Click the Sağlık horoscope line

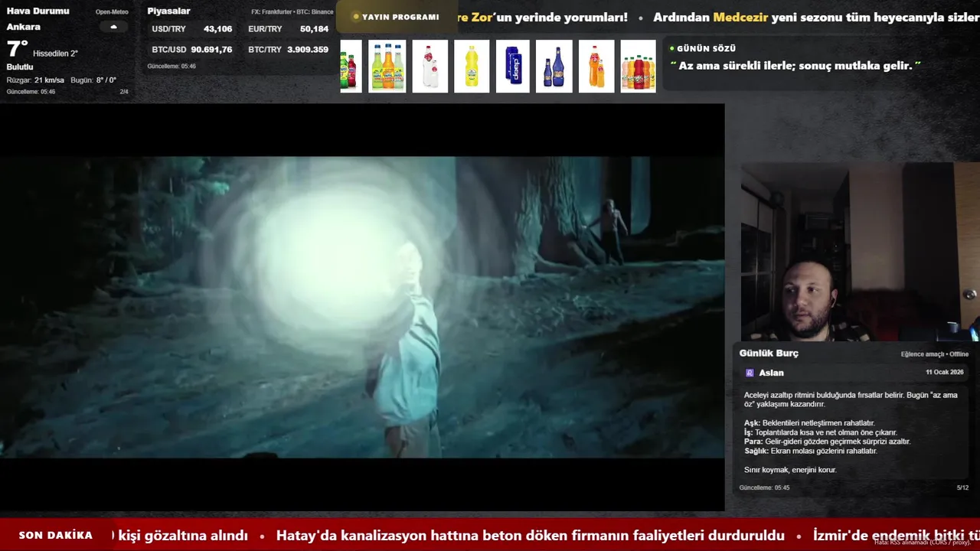tap(811, 451)
